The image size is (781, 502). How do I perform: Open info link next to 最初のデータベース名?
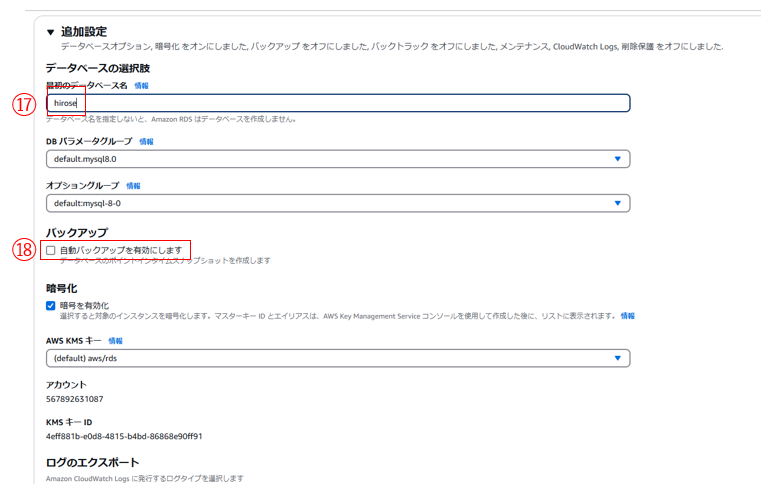[x=141, y=86]
